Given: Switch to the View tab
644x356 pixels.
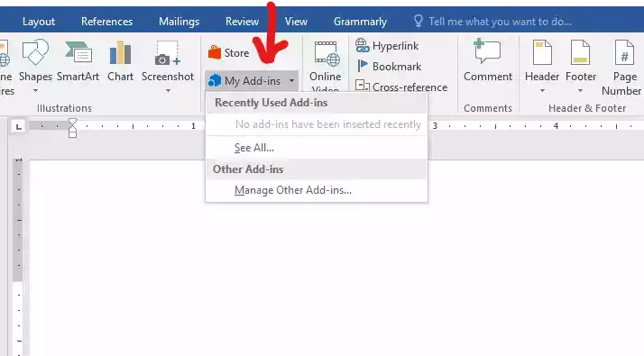Looking at the screenshot, I should coord(296,22).
